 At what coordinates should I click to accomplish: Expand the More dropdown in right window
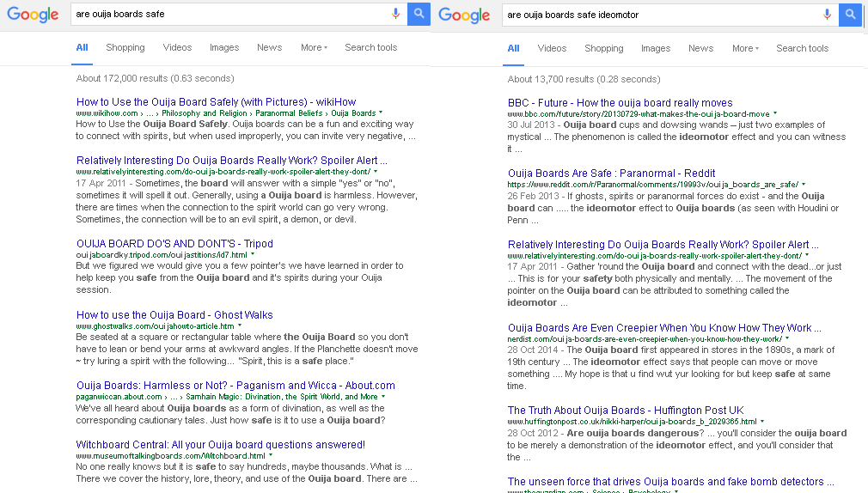pyautogui.click(x=745, y=48)
